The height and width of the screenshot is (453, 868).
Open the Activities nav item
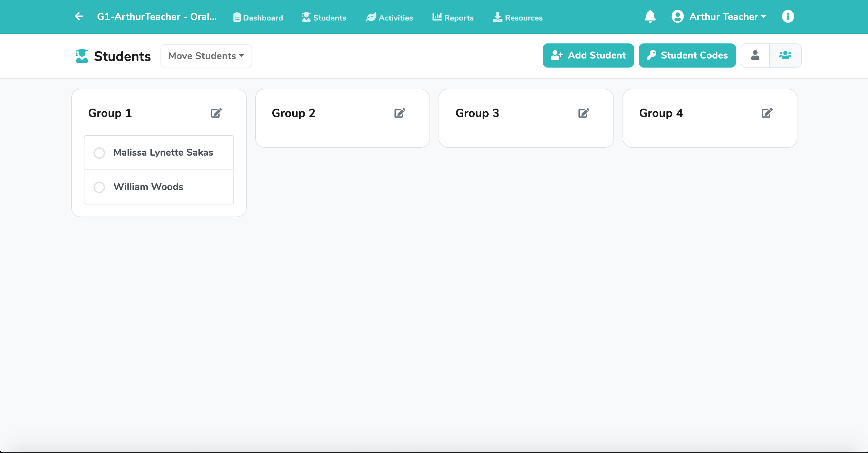coord(389,17)
